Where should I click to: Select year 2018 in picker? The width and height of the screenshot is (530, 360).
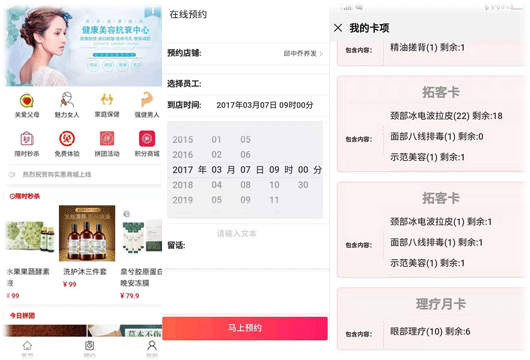[183, 185]
